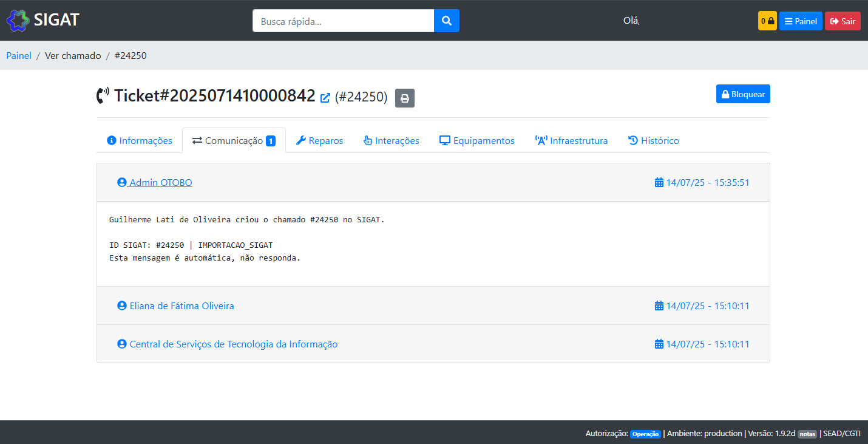868x444 pixels.
Task: Click the magnifying glass search button
Action: coord(447,21)
